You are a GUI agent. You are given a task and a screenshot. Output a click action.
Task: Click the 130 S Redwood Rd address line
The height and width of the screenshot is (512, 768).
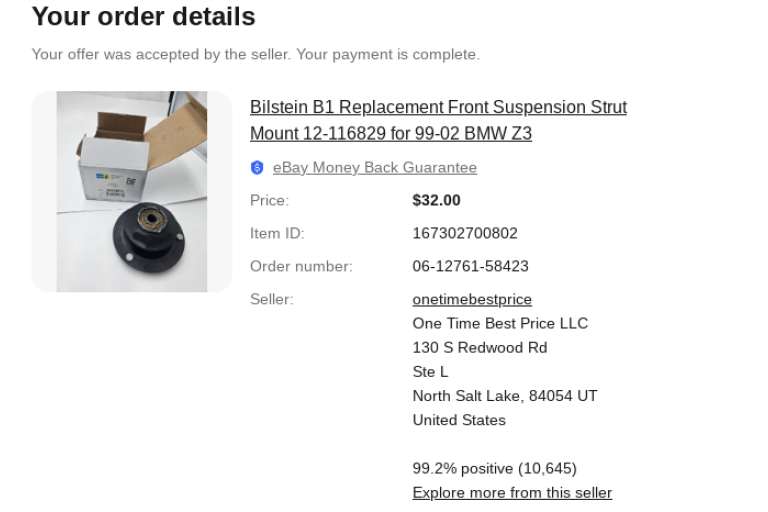(x=480, y=347)
